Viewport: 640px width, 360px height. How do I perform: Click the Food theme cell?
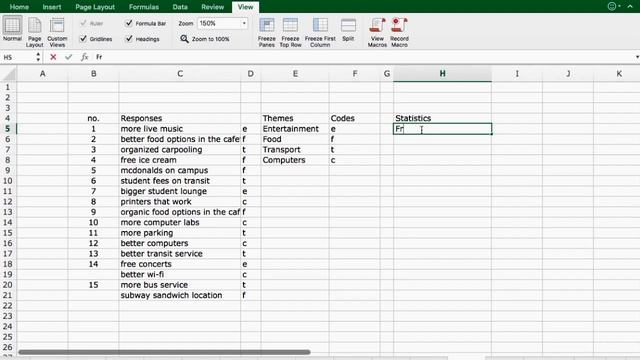pos(295,139)
